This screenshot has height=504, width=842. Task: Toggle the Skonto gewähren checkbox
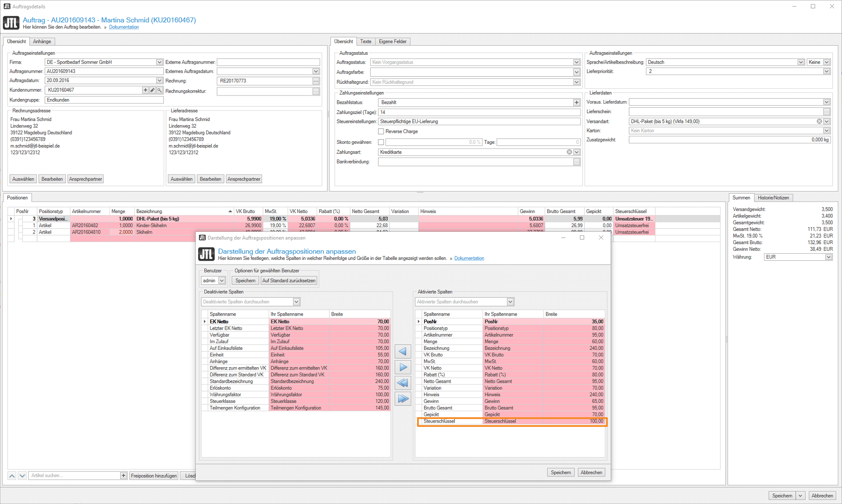(x=381, y=142)
